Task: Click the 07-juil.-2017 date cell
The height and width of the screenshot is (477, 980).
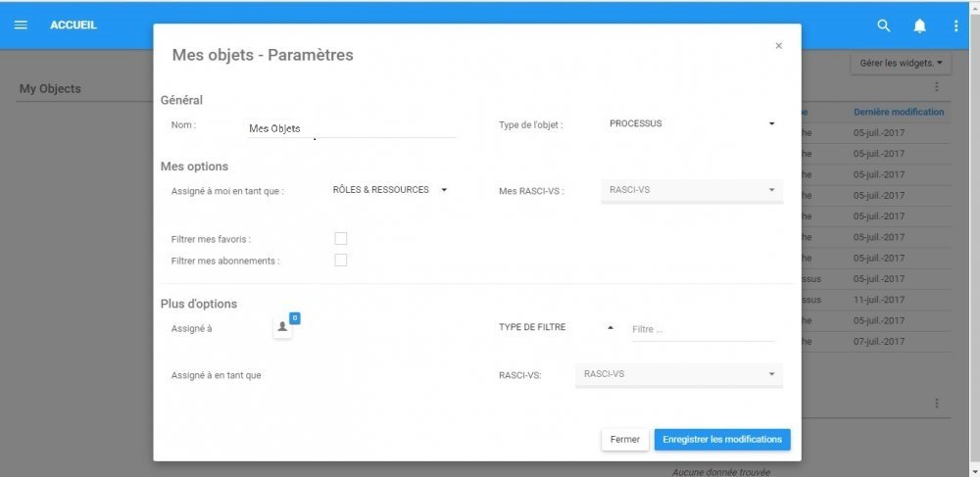Action: [879, 342]
